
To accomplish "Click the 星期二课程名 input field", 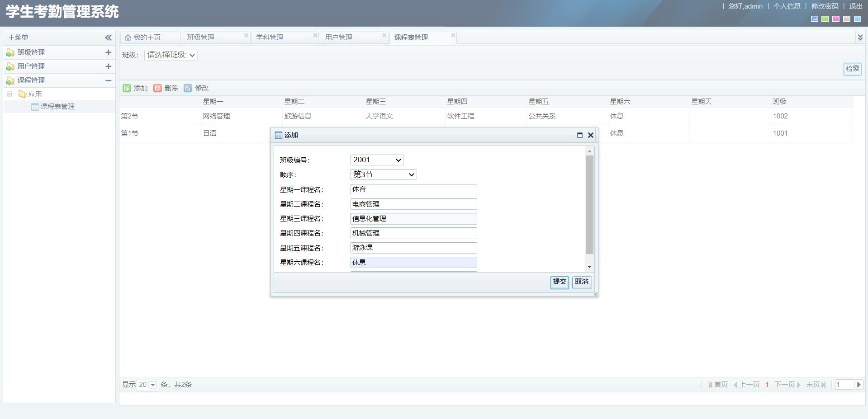I will click(413, 204).
